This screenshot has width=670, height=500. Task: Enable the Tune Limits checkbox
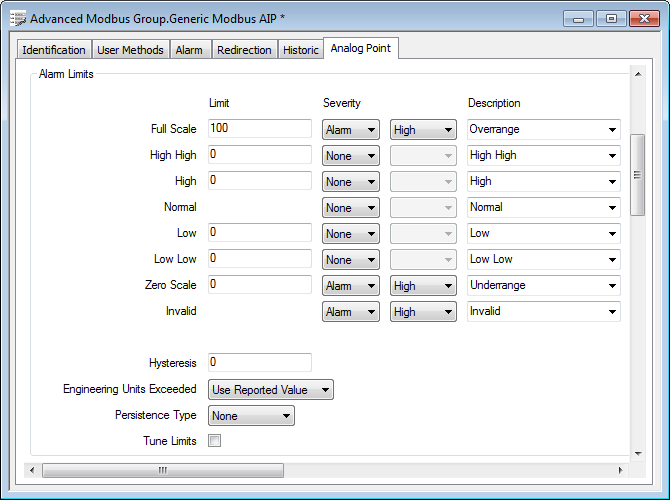click(x=214, y=441)
